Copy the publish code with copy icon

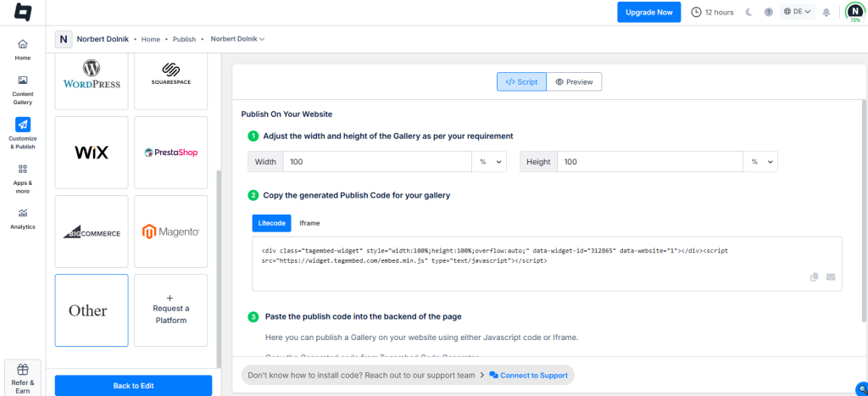coord(814,277)
